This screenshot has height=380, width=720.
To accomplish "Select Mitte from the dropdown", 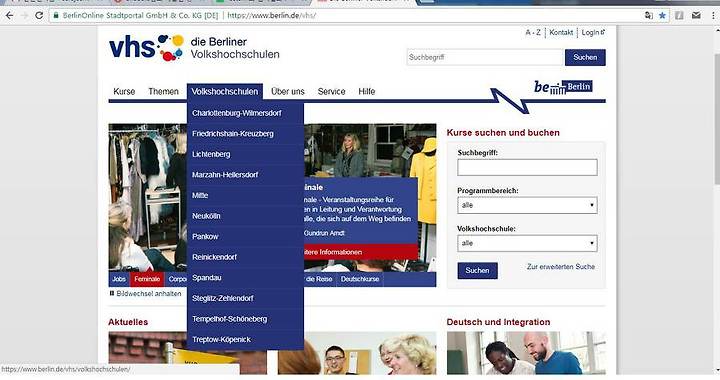I will [x=245, y=196].
